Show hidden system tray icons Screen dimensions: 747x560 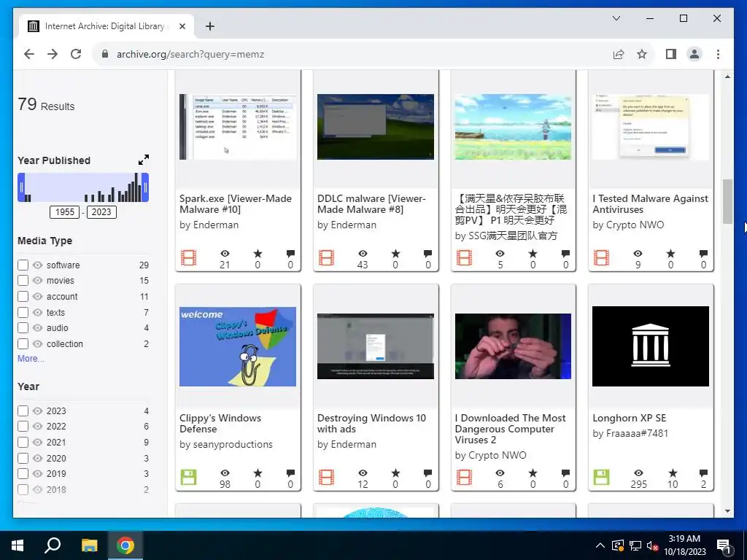click(600, 545)
